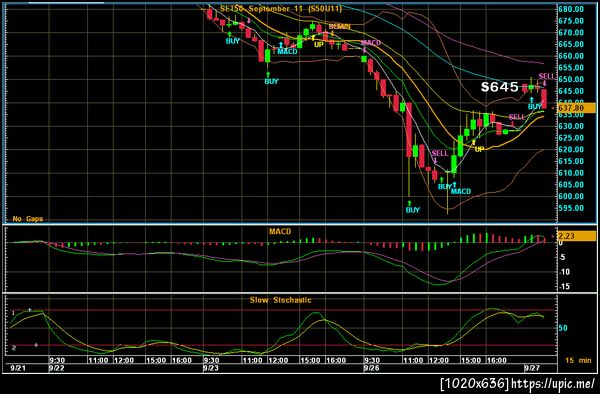Click the BUY signal below the 9/23 green candle near 655
600x394 pixels.
point(271,81)
